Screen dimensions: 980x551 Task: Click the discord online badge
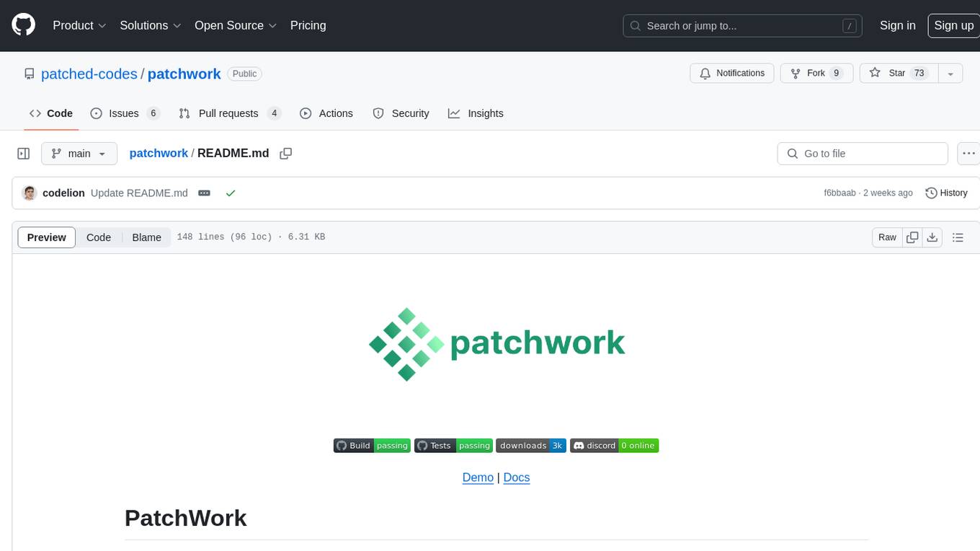click(x=615, y=446)
